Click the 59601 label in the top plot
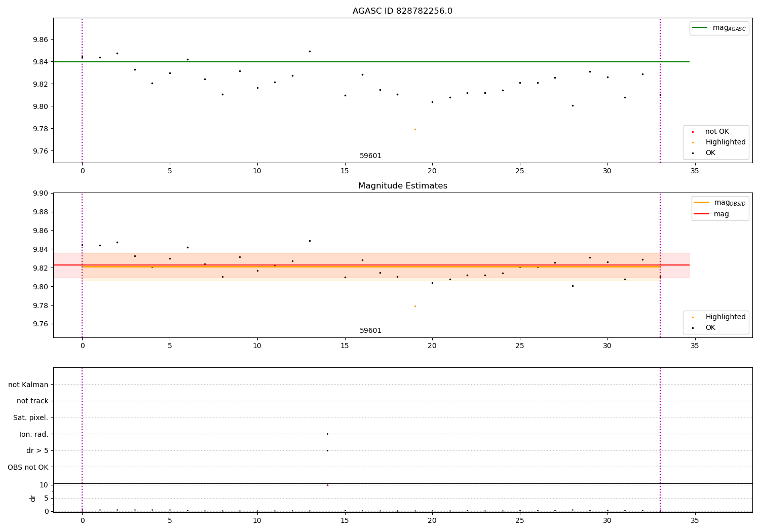Screen dimensions: 760x532 [x=370, y=156]
